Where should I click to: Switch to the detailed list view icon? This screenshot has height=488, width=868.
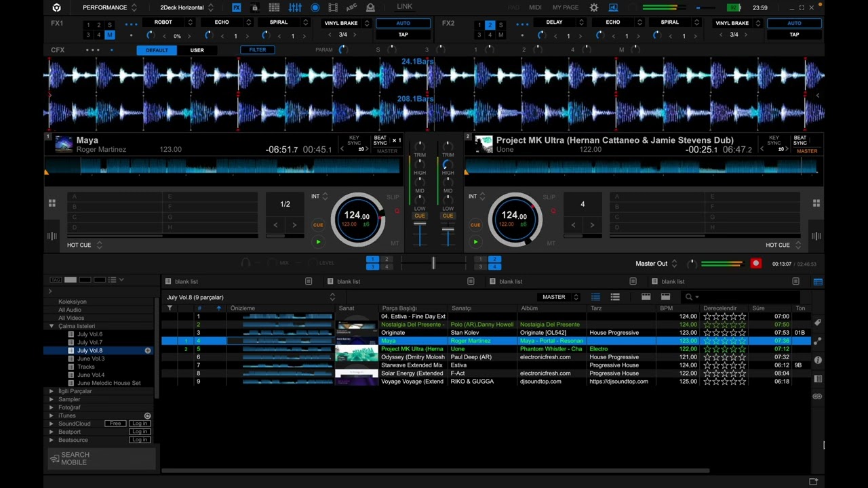pyautogui.click(x=595, y=297)
